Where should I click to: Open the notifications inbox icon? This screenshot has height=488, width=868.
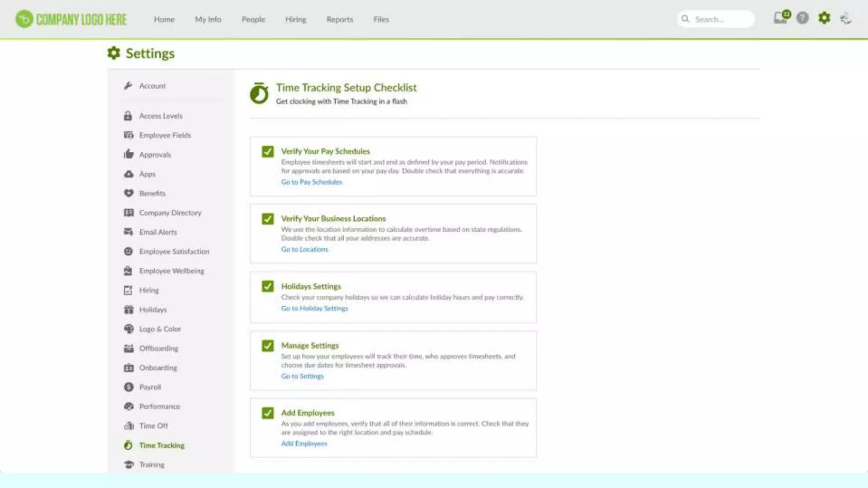(x=780, y=18)
